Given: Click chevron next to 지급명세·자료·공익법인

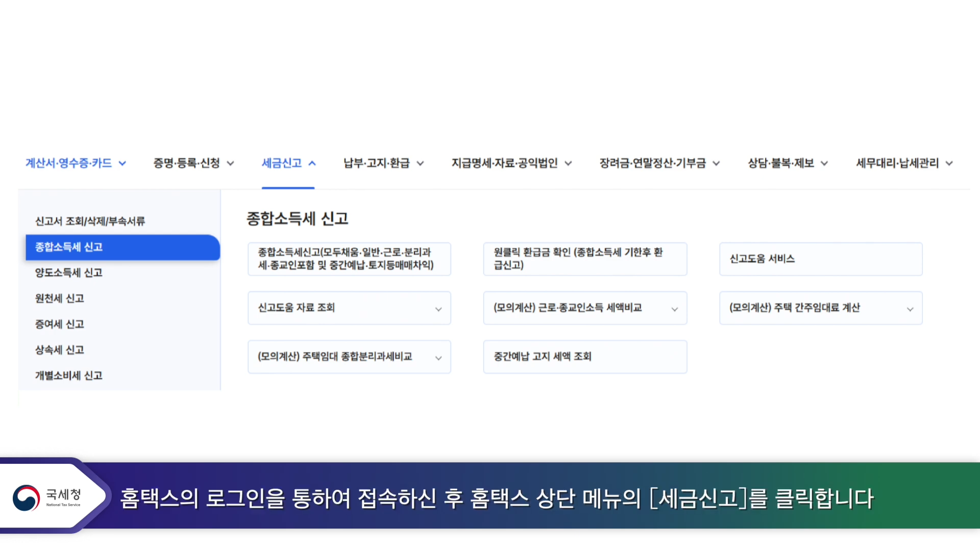Looking at the screenshot, I should pos(568,164).
